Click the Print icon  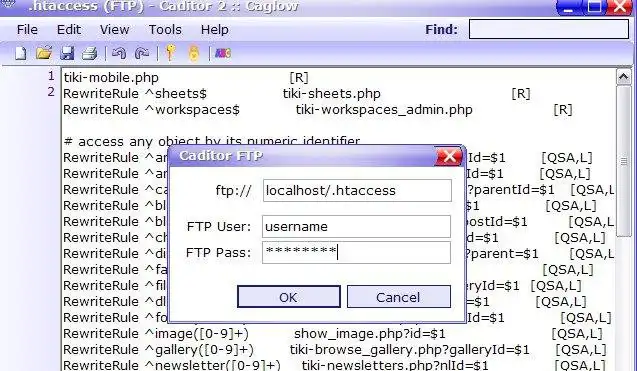point(90,53)
